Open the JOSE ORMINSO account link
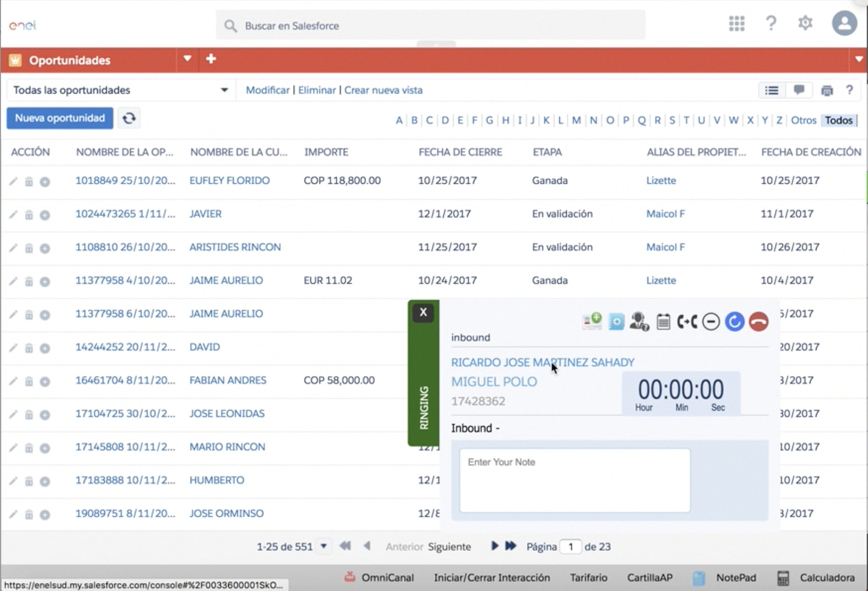Image resolution: width=868 pixels, height=591 pixels. pos(226,513)
